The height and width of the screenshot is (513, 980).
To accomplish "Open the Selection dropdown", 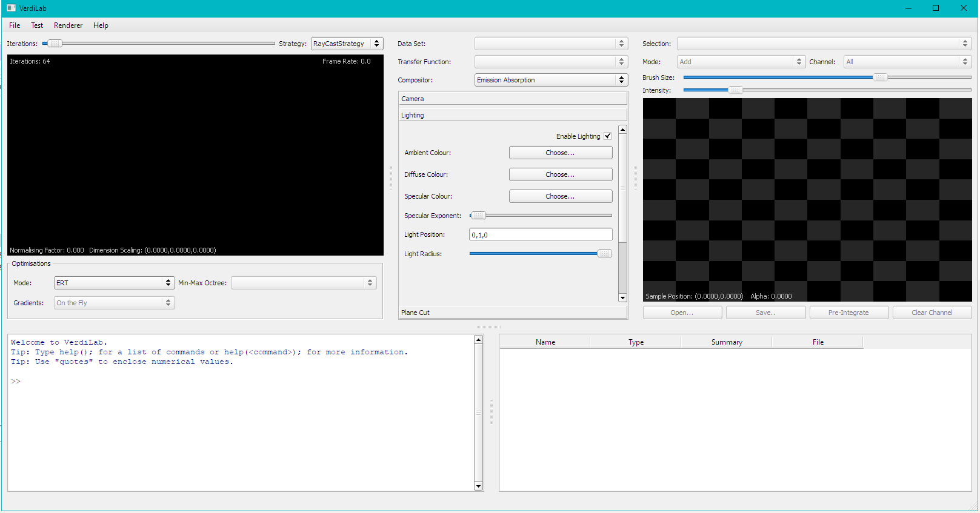I will pyautogui.click(x=824, y=44).
